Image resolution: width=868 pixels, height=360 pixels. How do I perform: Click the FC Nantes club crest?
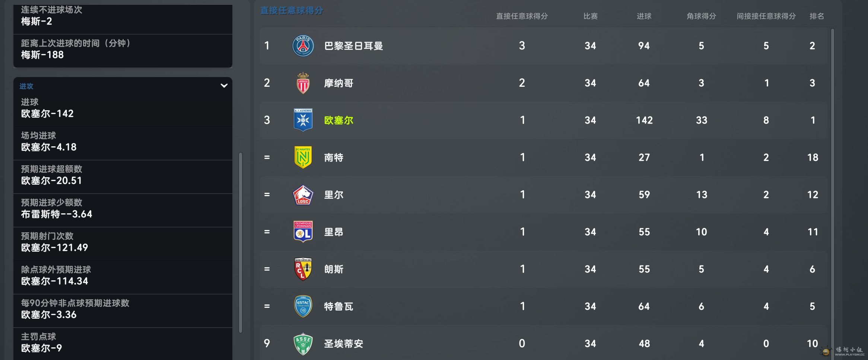click(303, 157)
